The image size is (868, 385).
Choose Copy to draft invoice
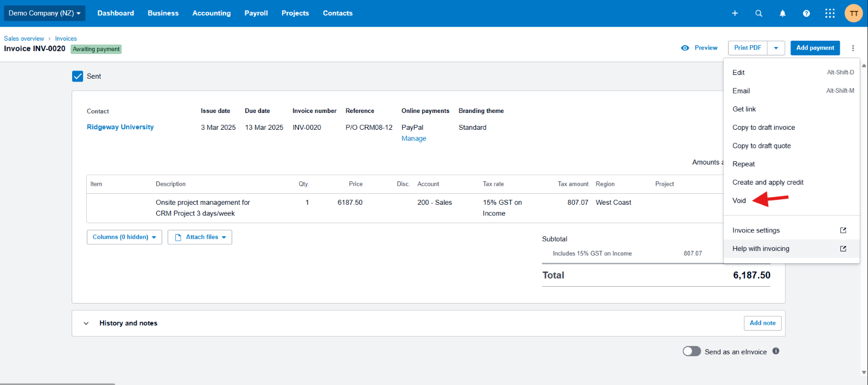792,128
